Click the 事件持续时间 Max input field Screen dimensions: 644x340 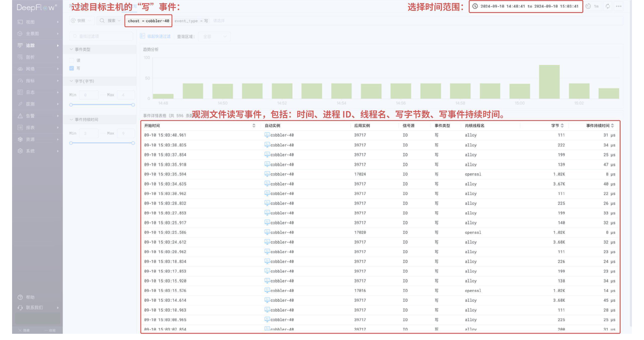coord(126,133)
